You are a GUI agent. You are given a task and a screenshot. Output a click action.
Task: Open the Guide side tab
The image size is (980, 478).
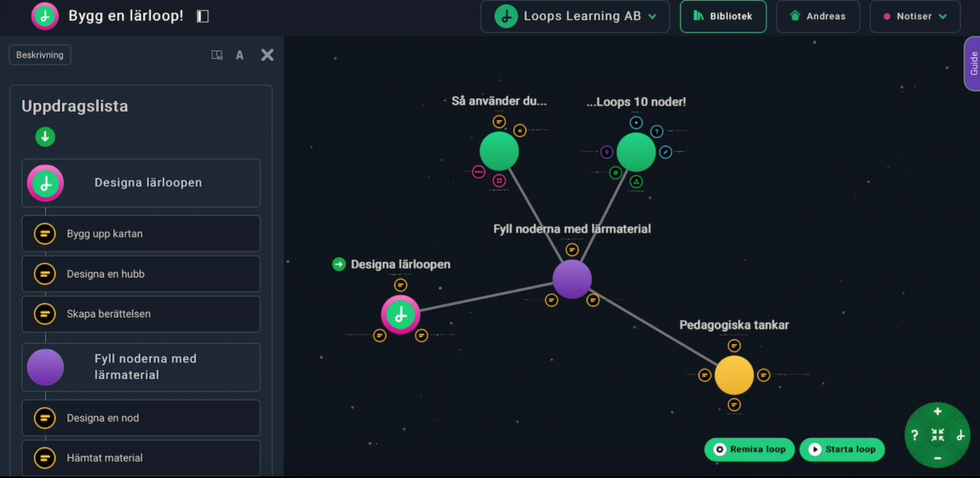(x=973, y=64)
